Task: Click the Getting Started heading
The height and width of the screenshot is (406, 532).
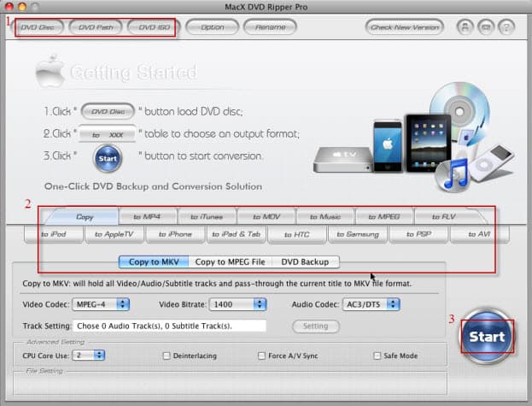Action: pos(133,73)
